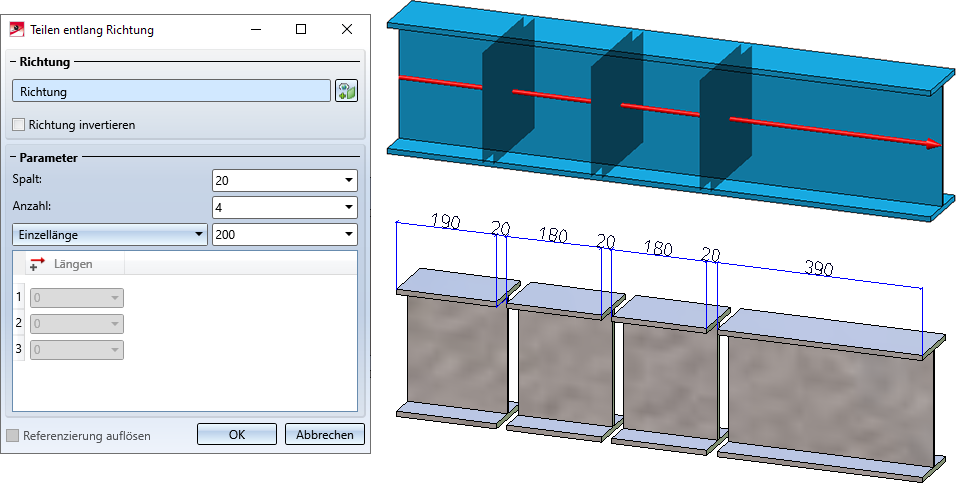
Task: Maximize the Teilen entlang Richtung dialog
Action: coord(301,29)
